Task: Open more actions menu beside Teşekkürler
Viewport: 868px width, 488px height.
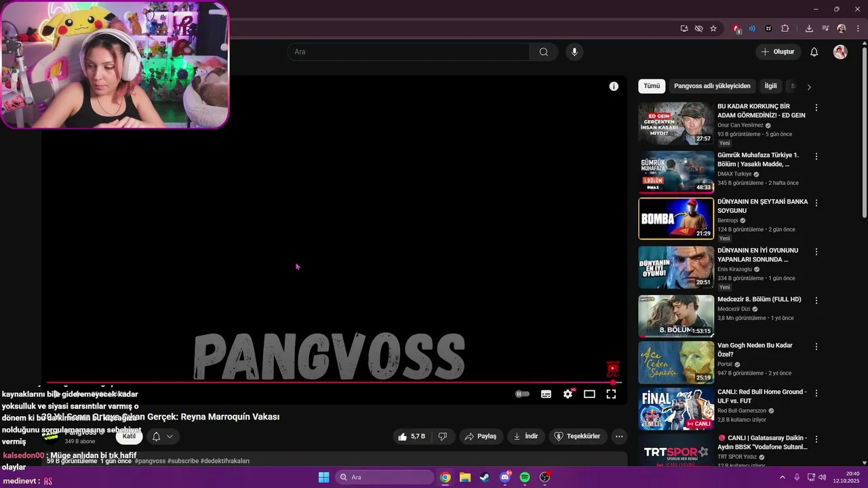Action: point(619,436)
